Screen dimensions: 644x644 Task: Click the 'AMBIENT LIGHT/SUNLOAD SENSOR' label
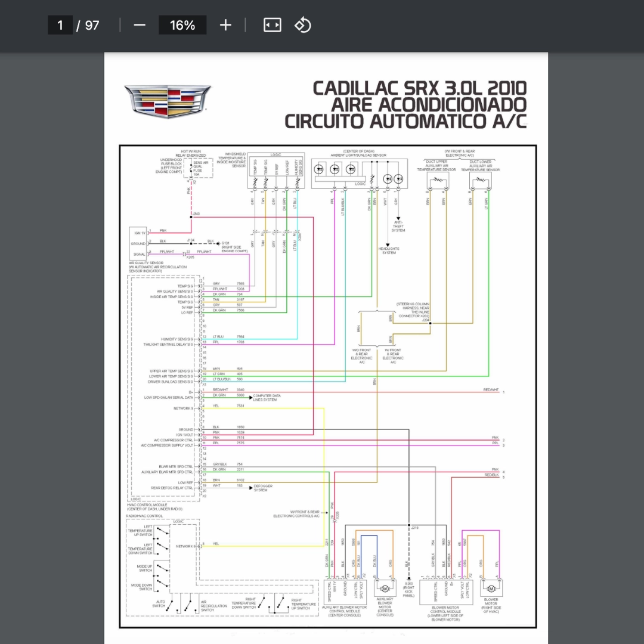tap(358, 156)
